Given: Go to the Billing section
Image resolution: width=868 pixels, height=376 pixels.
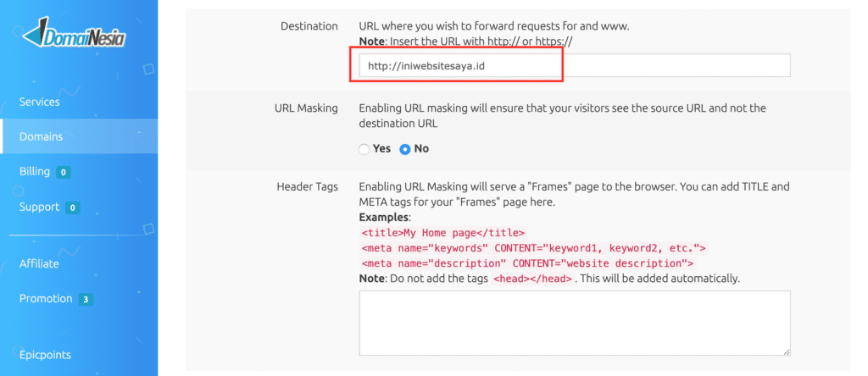Looking at the screenshot, I should (35, 172).
